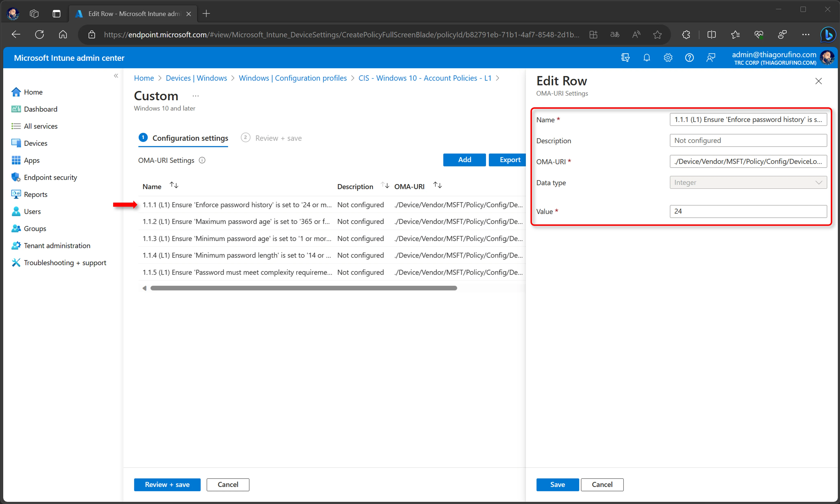Open Troubleshooting + support in sidebar

65,262
